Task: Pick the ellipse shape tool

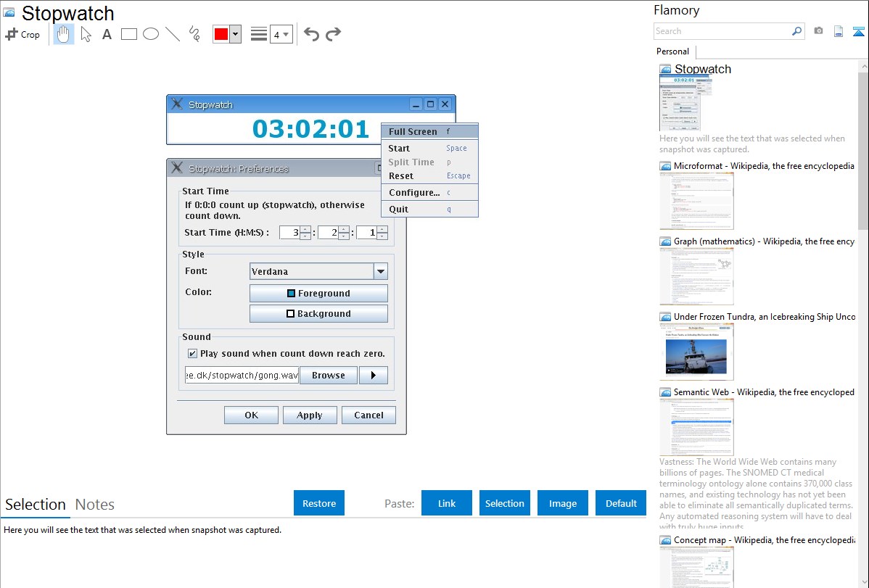Action: [x=151, y=34]
